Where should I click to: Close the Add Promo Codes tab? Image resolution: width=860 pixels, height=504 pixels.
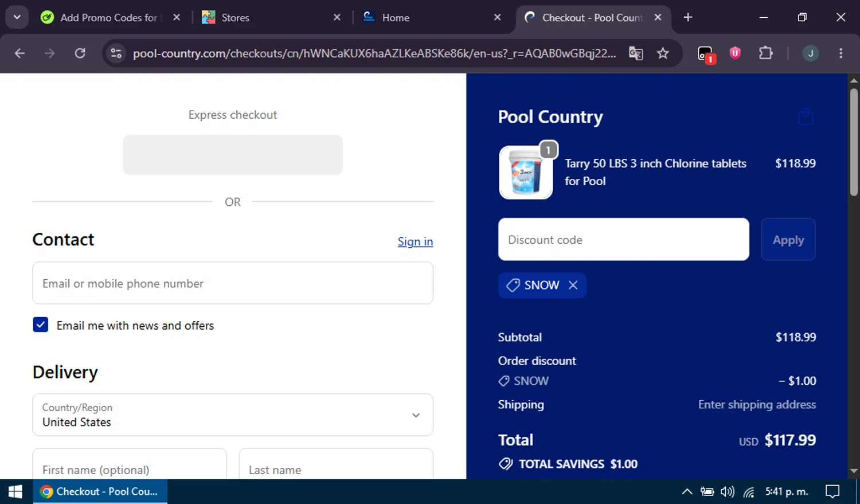tap(177, 17)
